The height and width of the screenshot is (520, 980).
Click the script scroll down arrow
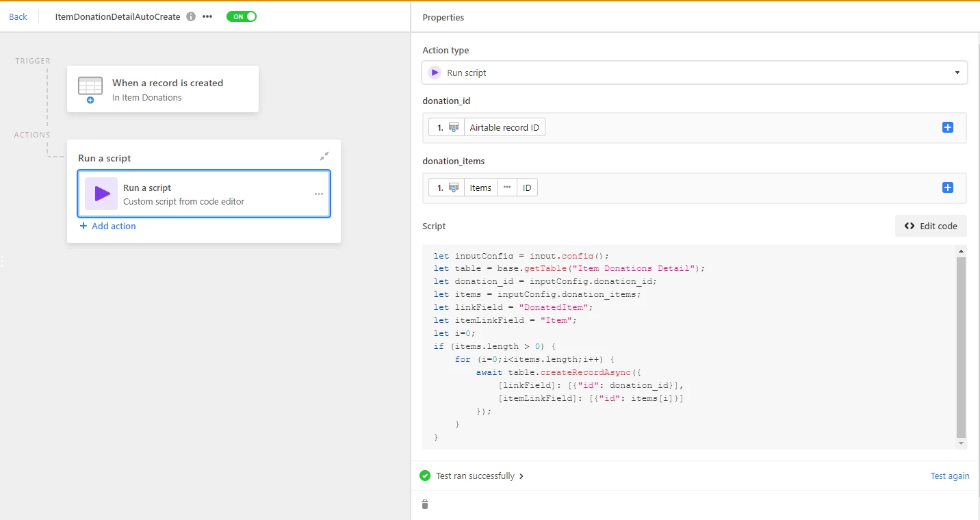pos(961,443)
